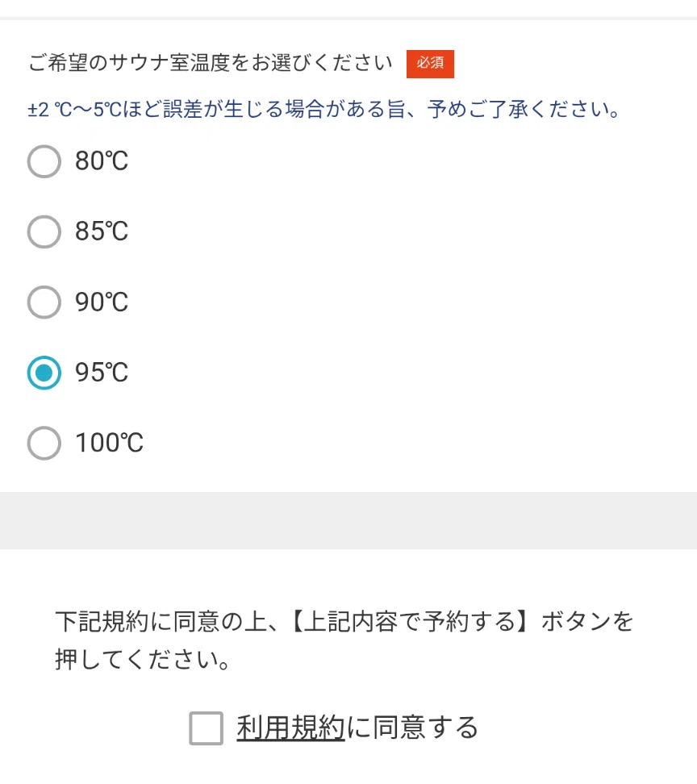The image size is (697, 784).
Task: Click the "80℃" label text
Action: point(102,161)
